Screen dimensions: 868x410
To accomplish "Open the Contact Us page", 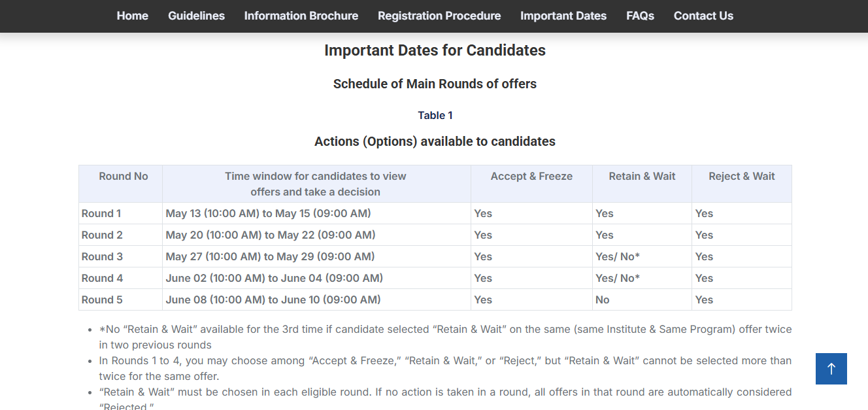I will point(703,16).
